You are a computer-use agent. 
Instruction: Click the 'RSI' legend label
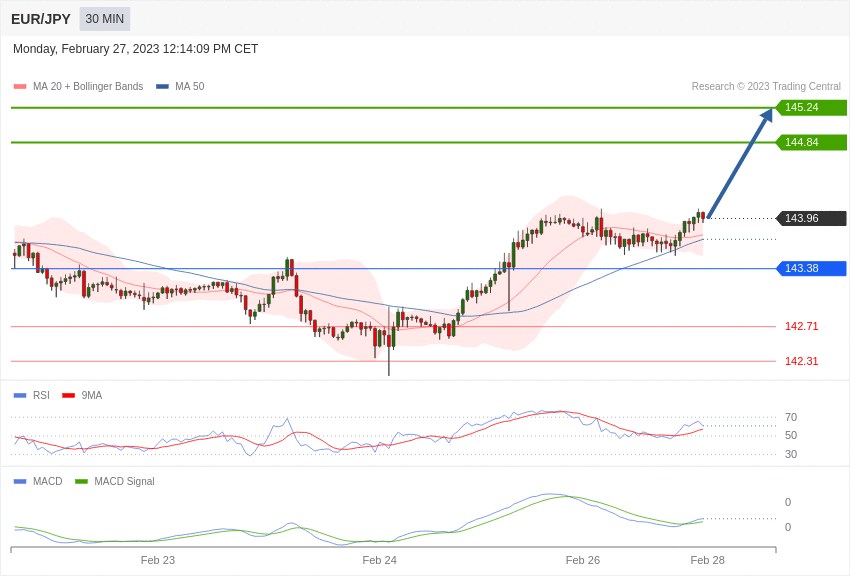coord(41,396)
